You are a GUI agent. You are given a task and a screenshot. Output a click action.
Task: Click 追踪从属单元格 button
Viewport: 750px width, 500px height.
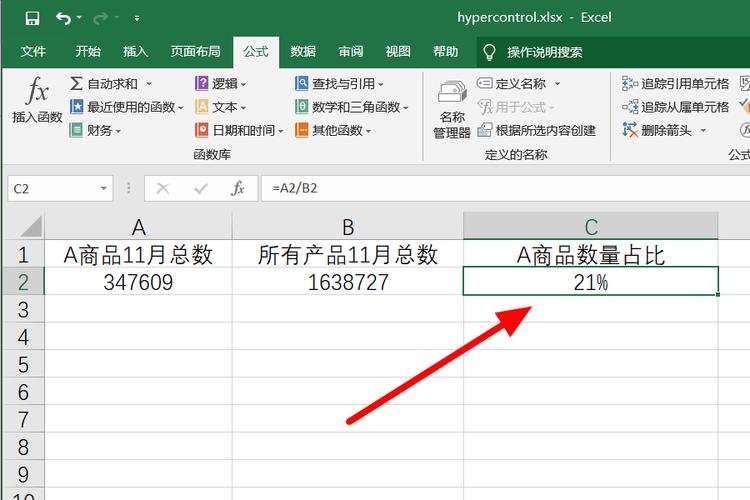[x=675, y=107]
